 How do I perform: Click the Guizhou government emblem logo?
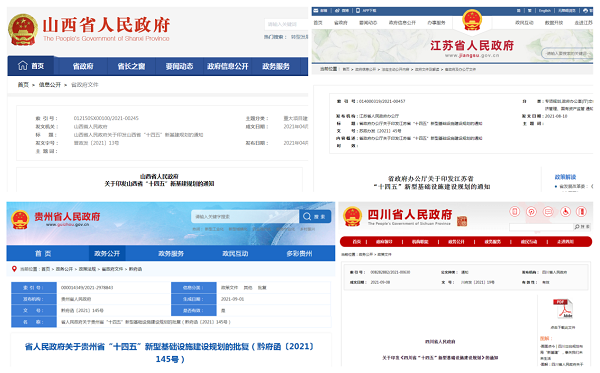[x=20, y=220]
